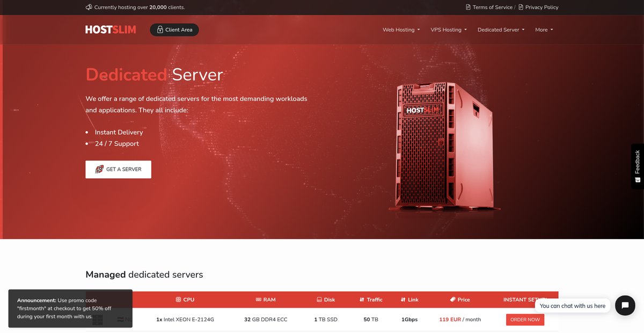
Task: Click the '1Gbps' link cell
Action: 409,320
